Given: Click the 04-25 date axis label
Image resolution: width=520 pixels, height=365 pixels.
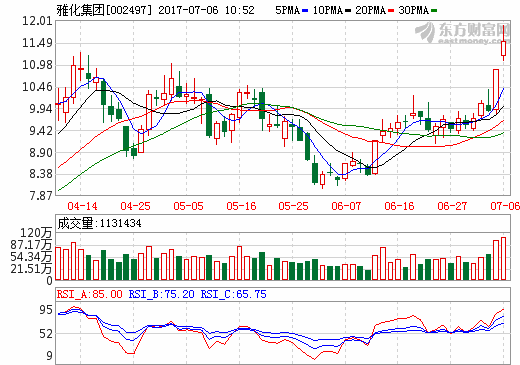Looking at the screenshot, I should tap(135, 206).
